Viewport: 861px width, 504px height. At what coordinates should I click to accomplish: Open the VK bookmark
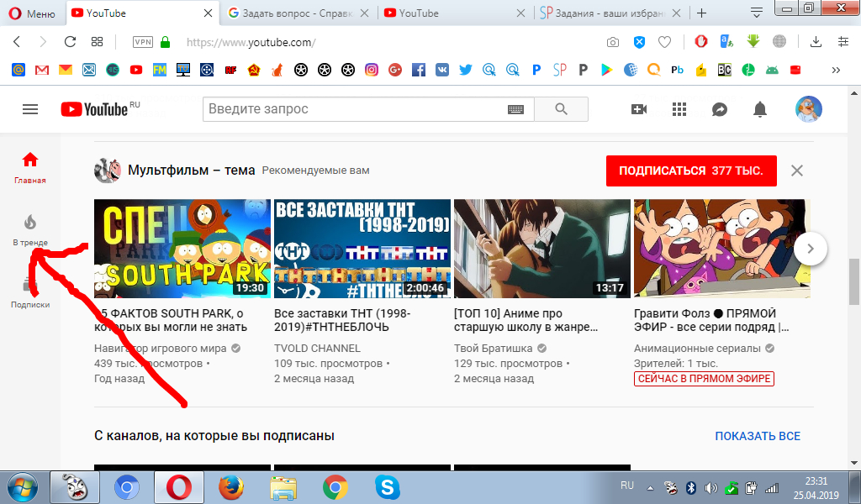tap(442, 70)
